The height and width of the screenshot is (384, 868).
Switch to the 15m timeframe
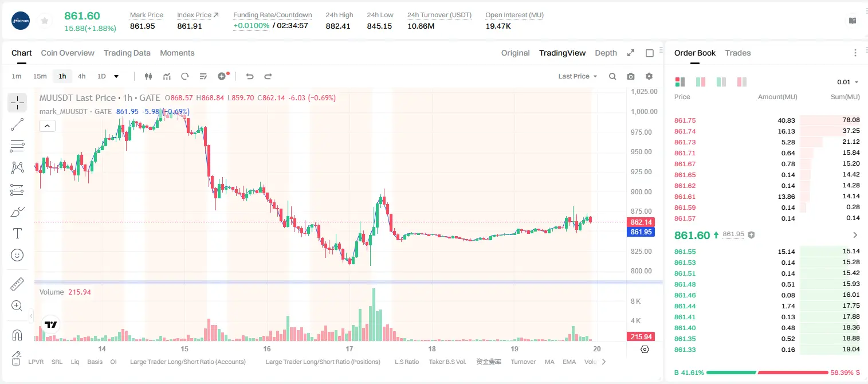click(x=40, y=76)
